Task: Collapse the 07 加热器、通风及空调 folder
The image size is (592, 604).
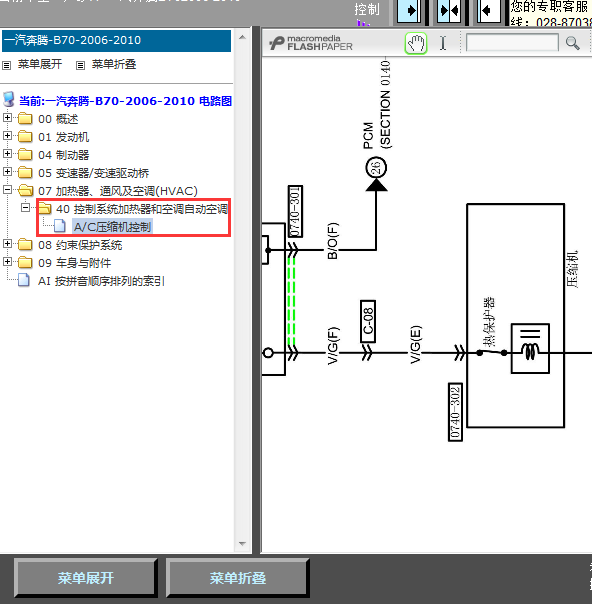Action: click(7, 190)
